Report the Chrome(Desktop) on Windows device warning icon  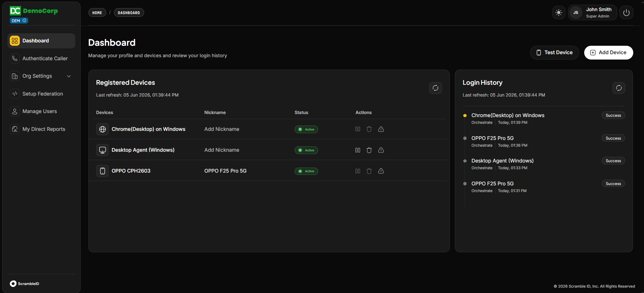click(381, 129)
